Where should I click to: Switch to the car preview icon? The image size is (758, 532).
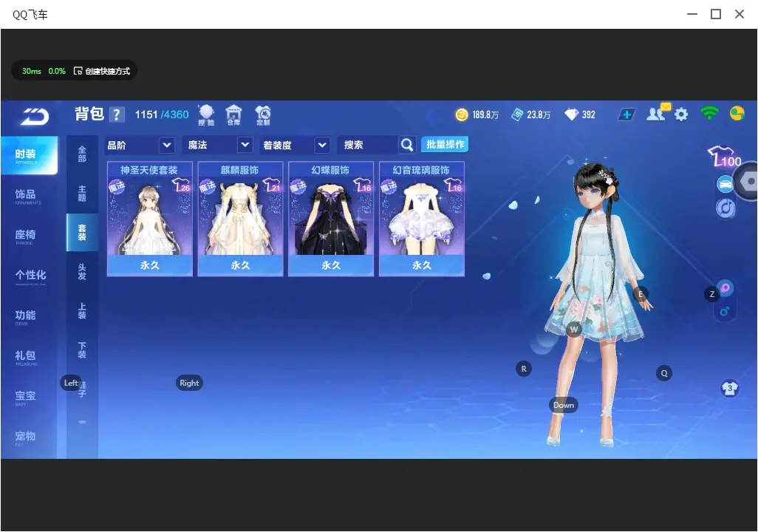coord(725,184)
